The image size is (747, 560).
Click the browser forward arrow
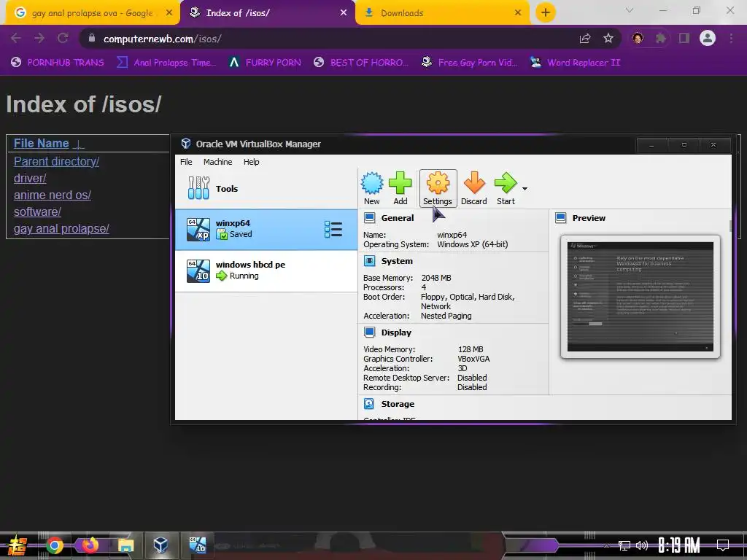pos(39,38)
